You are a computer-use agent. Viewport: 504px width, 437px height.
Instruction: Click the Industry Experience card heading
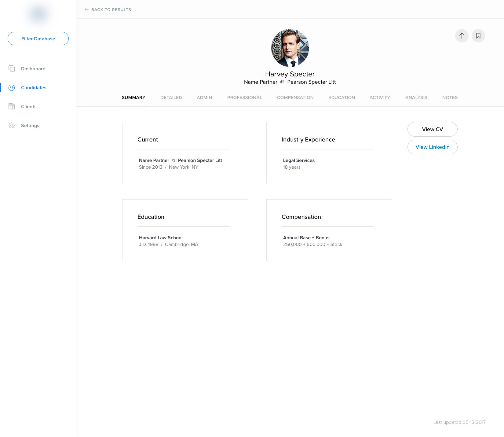coord(308,139)
